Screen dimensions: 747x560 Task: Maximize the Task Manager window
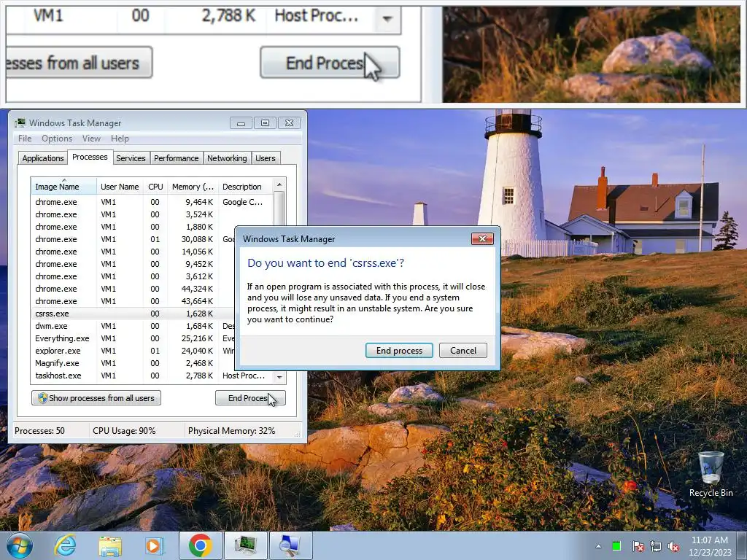[265, 122]
